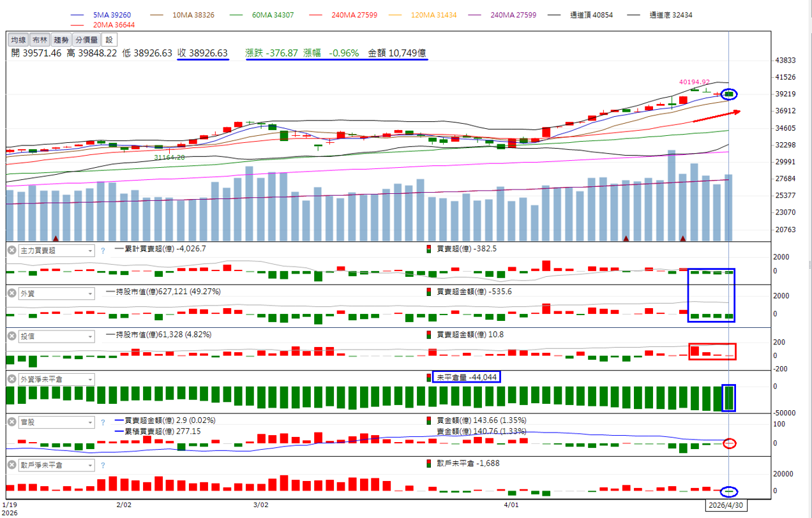The width and height of the screenshot is (812, 518).
Task: Expand the 外資 indicator selector
Action: [x=56, y=293]
